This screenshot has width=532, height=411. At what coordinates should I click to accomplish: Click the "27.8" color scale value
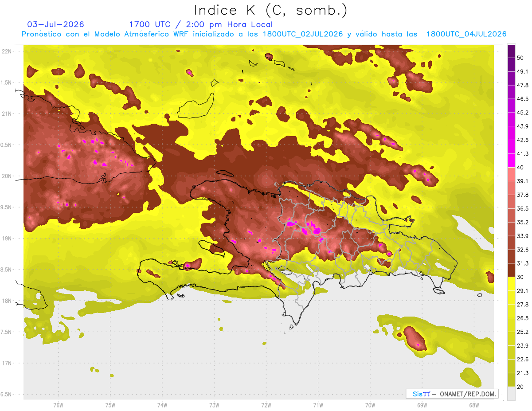tap(523, 304)
